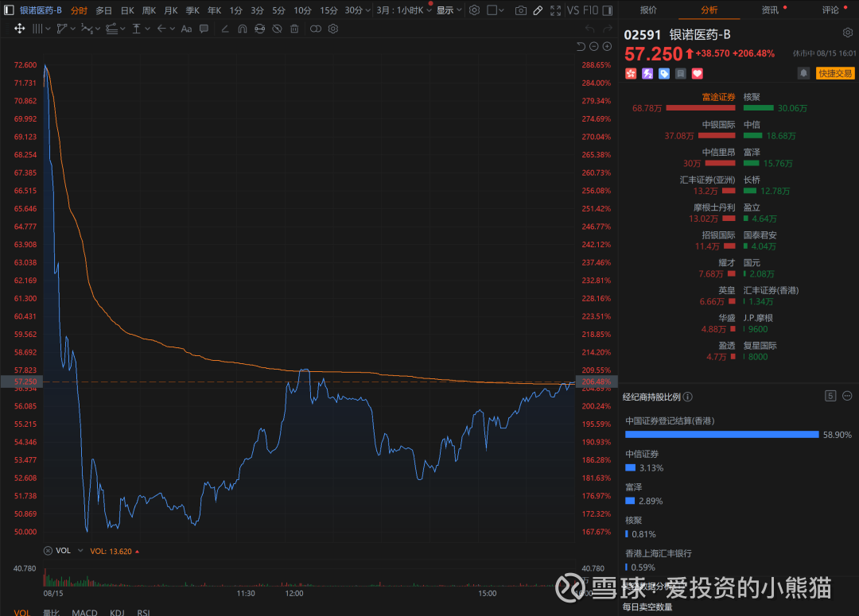The height and width of the screenshot is (616, 859).
Task: Switch to 日K daily candlestick tab
Action: click(127, 10)
